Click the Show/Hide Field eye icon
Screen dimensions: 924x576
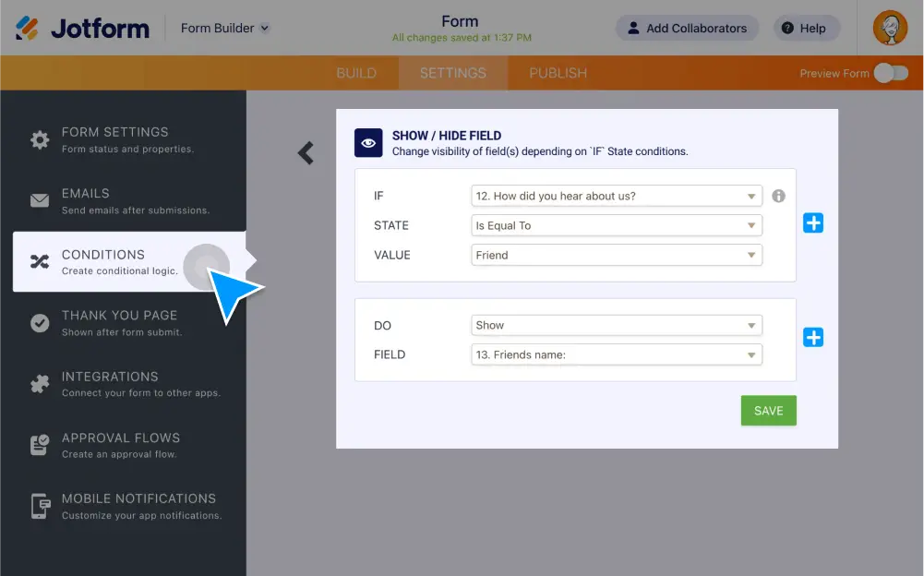tap(368, 143)
